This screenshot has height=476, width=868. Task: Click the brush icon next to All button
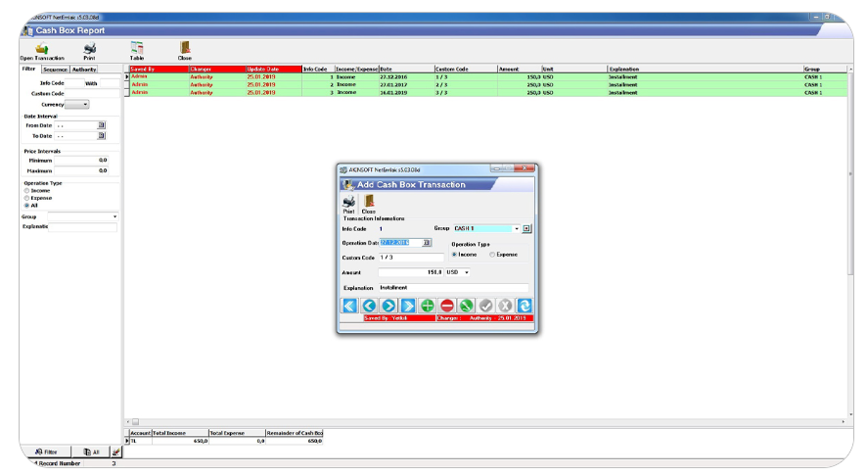point(115,452)
